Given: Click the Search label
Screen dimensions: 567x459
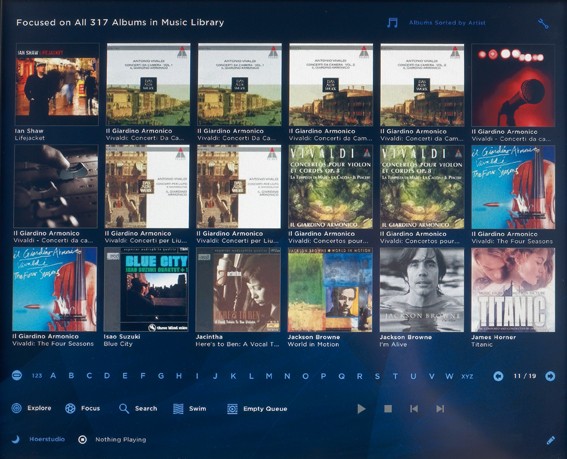Looking at the screenshot, I should (x=146, y=408).
